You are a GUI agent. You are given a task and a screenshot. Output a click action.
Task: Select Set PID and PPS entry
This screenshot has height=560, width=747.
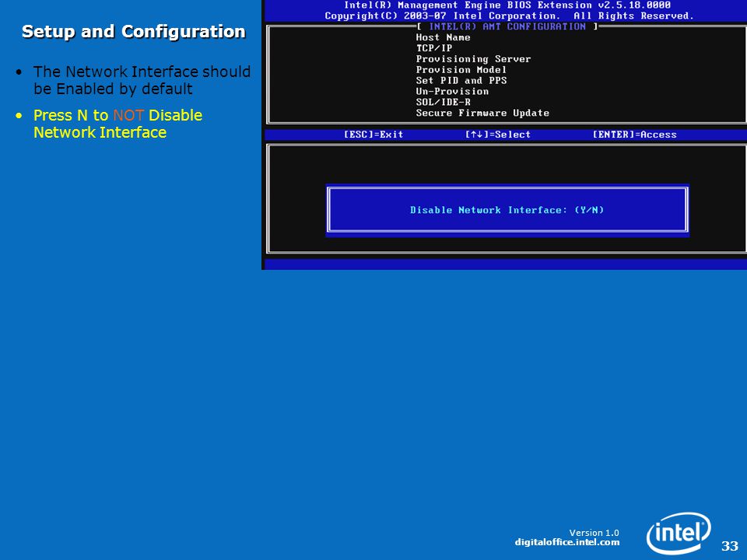(x=461, y=80)
